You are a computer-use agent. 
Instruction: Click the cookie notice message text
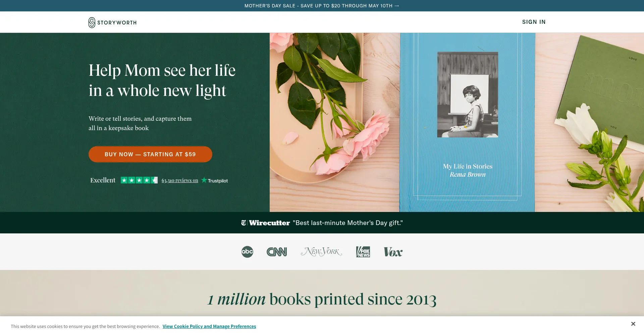85,326
